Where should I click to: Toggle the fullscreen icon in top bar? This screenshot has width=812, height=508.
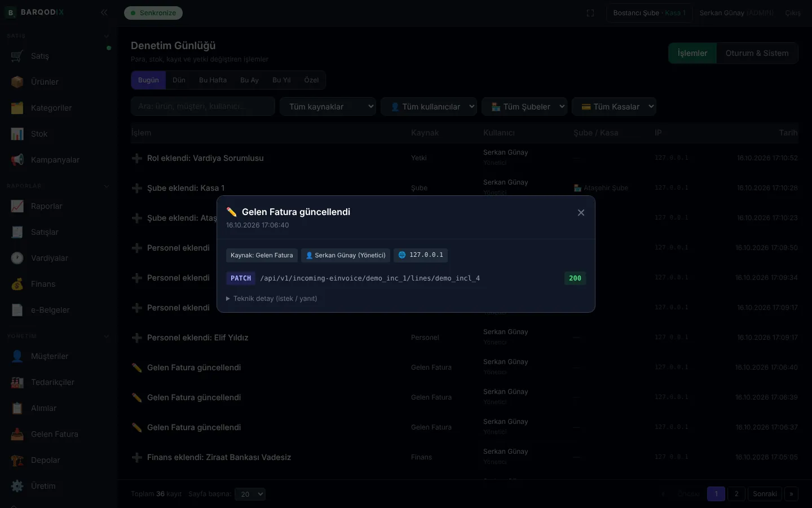(x=590, y=13)
